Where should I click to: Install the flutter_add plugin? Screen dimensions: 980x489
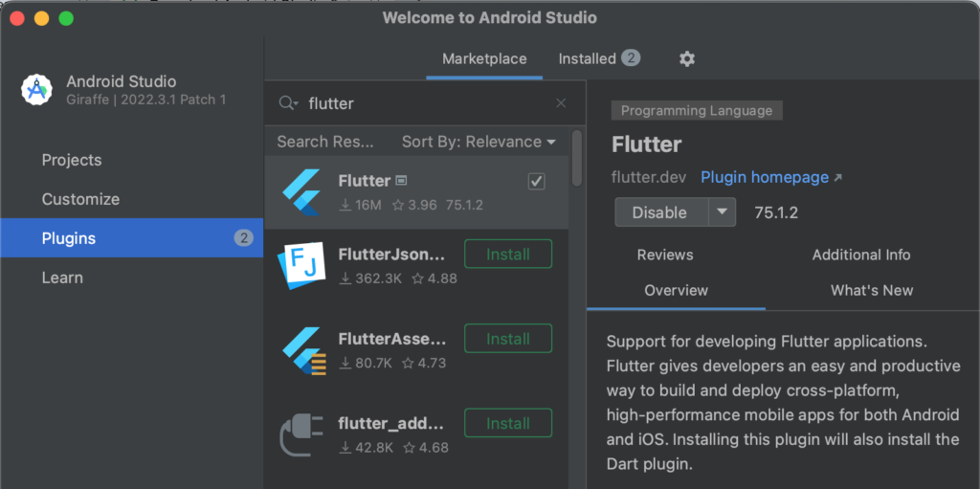508,423
